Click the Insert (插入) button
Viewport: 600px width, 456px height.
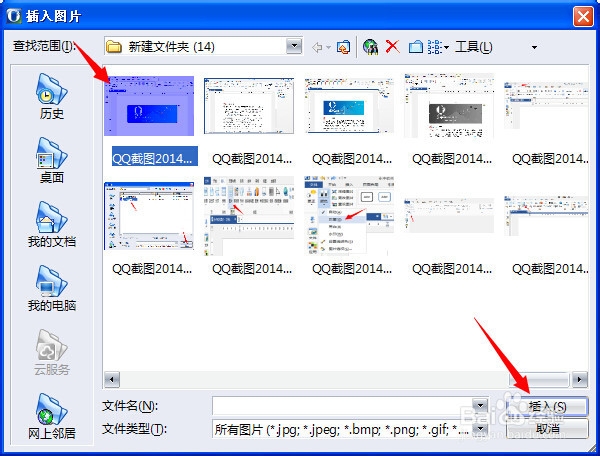[547, 406]
